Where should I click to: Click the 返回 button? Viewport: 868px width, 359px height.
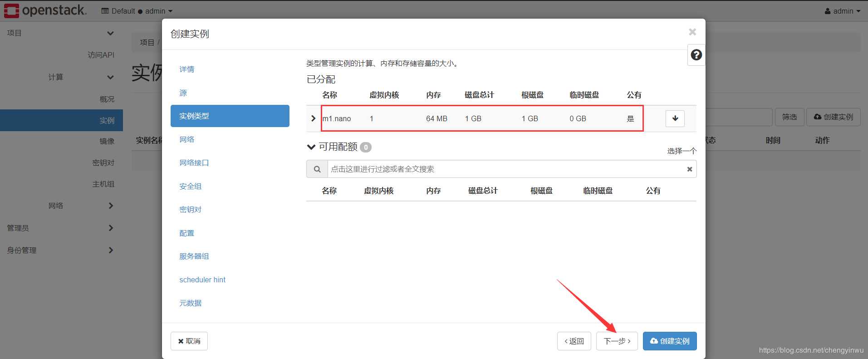[x=574, y=341]
